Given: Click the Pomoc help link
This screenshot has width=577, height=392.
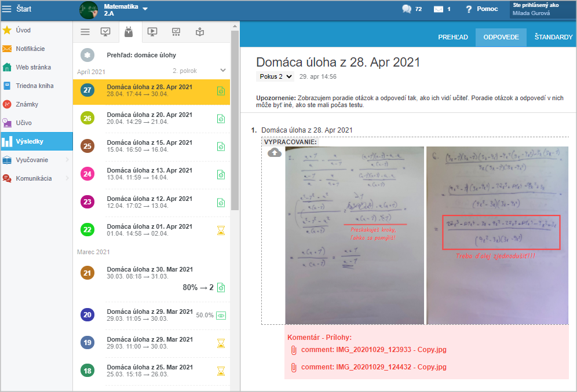Looking at the screenshot, I should [x=481, y=9].
